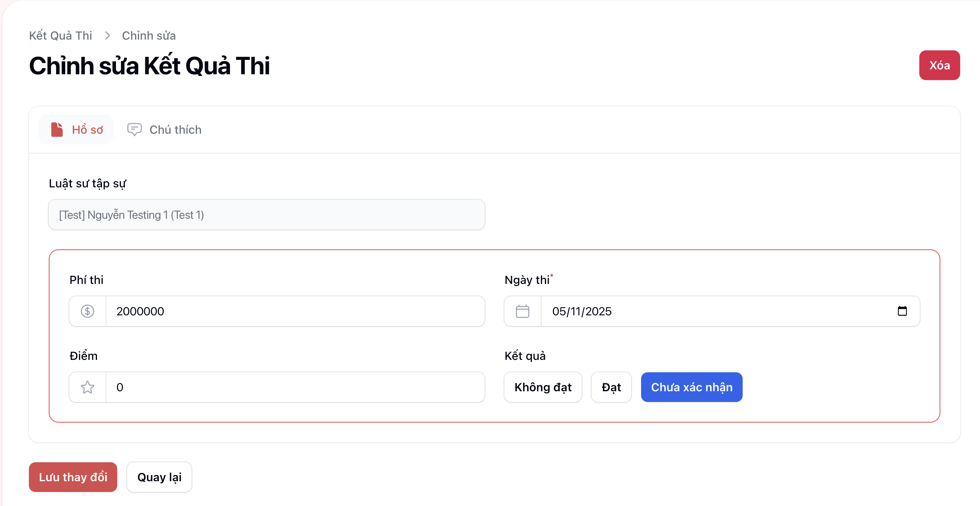Click the breadcrumb chevron separator arrow
Screen dimensions: 980x506
point(107,36)
